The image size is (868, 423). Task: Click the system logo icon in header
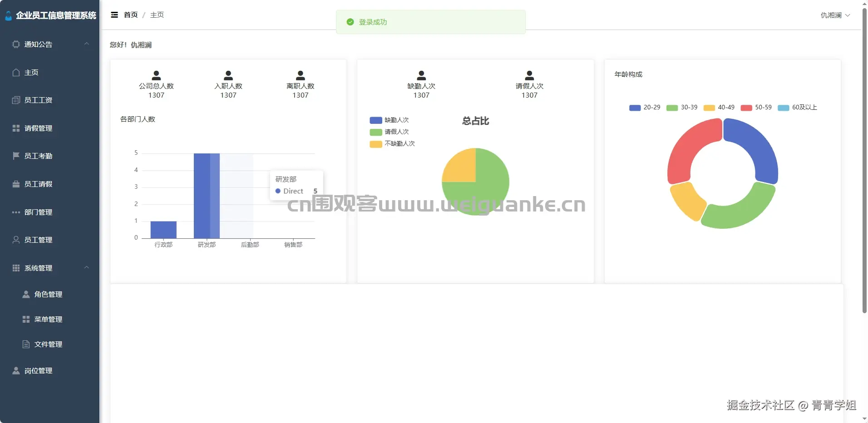[8, 16]
